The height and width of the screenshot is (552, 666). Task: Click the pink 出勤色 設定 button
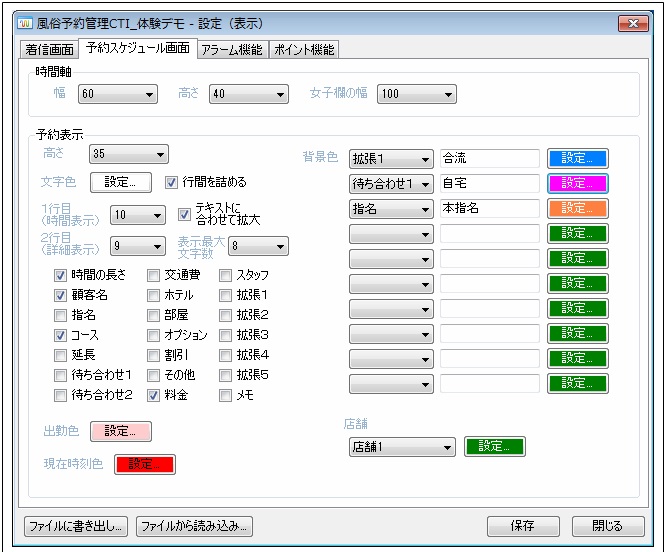(120, 431)
